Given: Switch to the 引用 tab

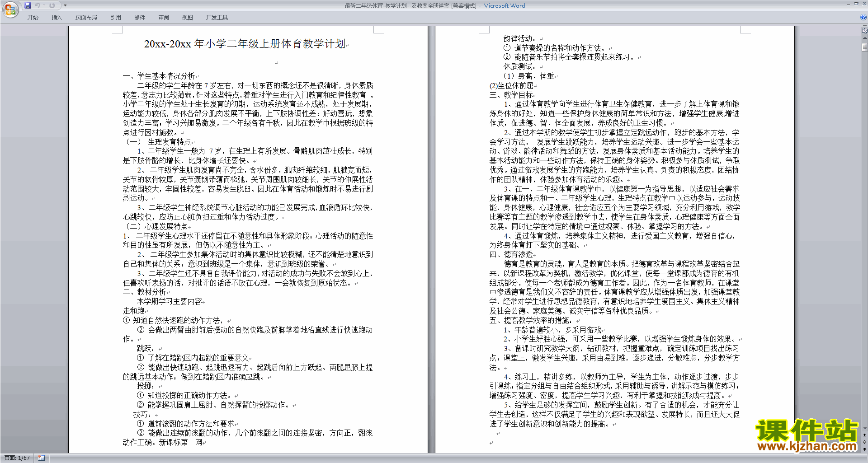Looking at the screenshot, I should point(115,17).
